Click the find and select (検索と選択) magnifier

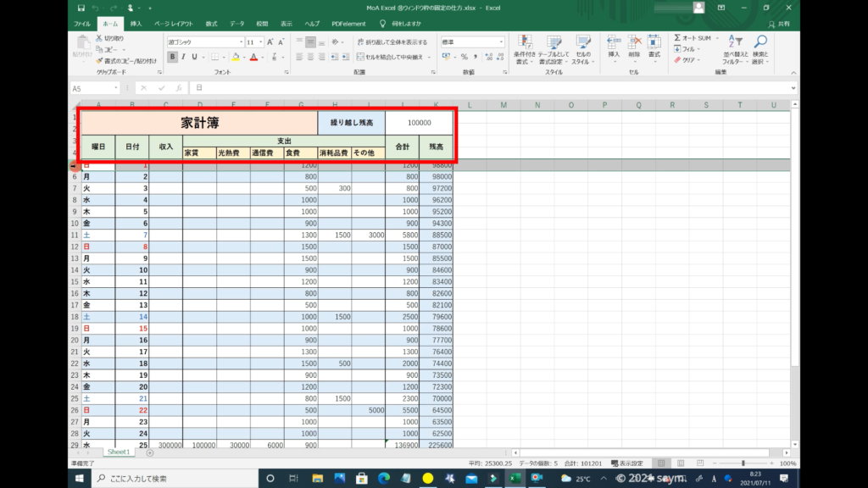coord(760,44)
